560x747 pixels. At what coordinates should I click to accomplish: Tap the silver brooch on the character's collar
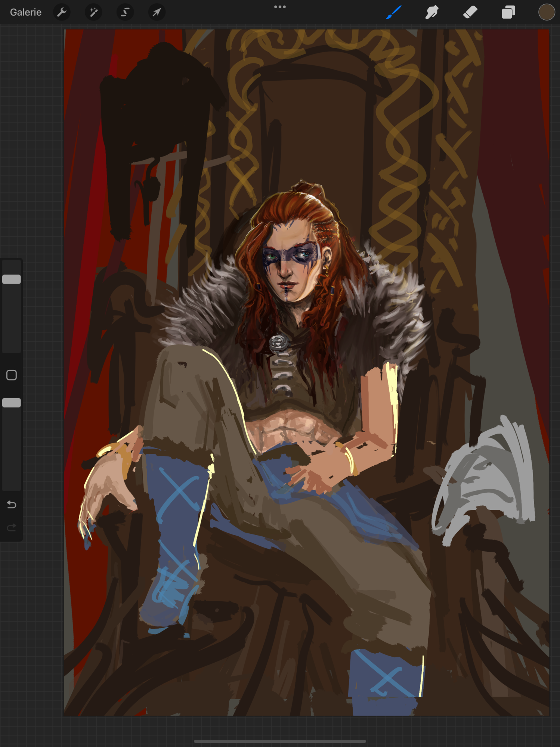coord(278,342)
